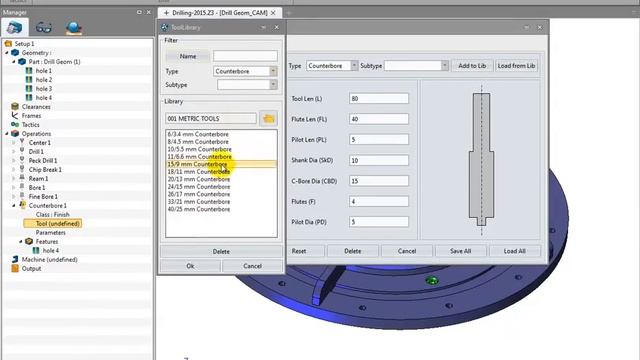Click the hole 3 feature icon
Image resolution: width=640 pixels, height=360 pixels.
(29, 89)
